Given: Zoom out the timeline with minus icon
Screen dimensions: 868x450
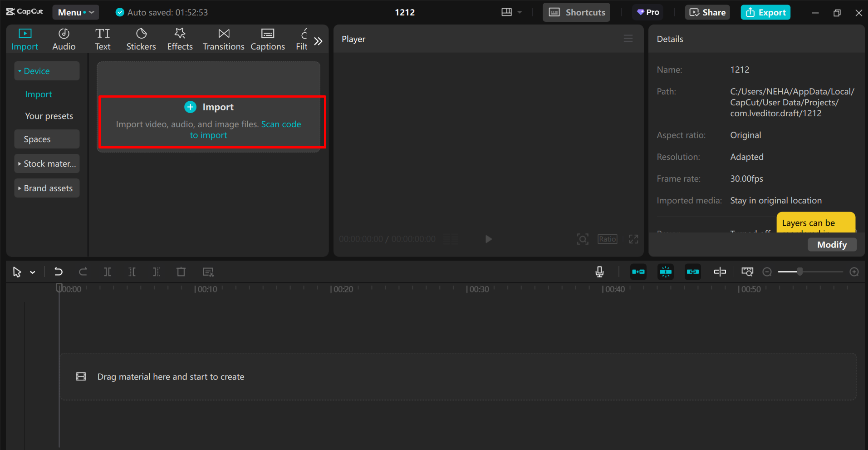Looking at the screenshot, I should pyautogui.click(x=767, y=272).
